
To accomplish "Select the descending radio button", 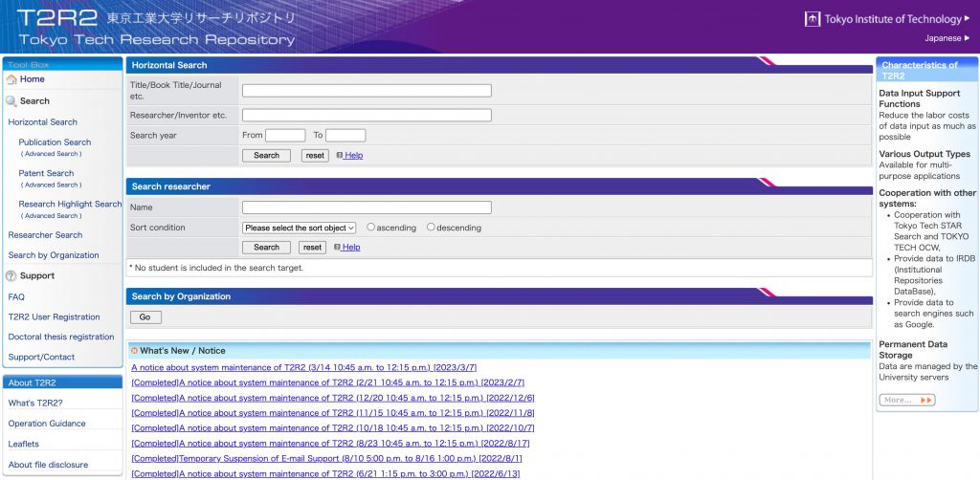I will click(431, 228).
